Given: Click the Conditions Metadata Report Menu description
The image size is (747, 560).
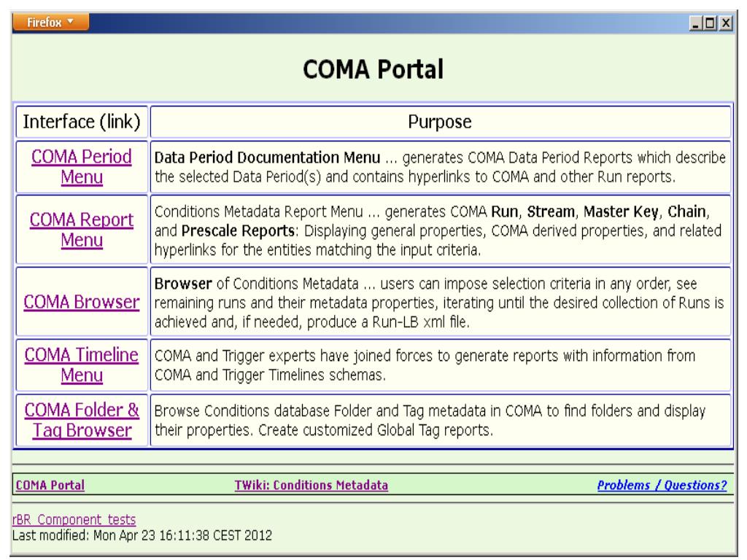Looking at the screenshot, I should (x=438, y=230).
